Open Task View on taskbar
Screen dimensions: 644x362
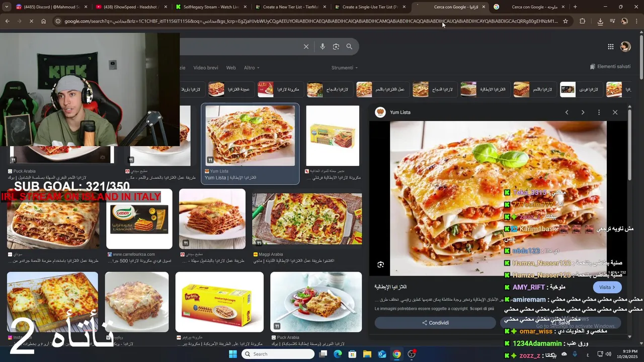(323, 354)
